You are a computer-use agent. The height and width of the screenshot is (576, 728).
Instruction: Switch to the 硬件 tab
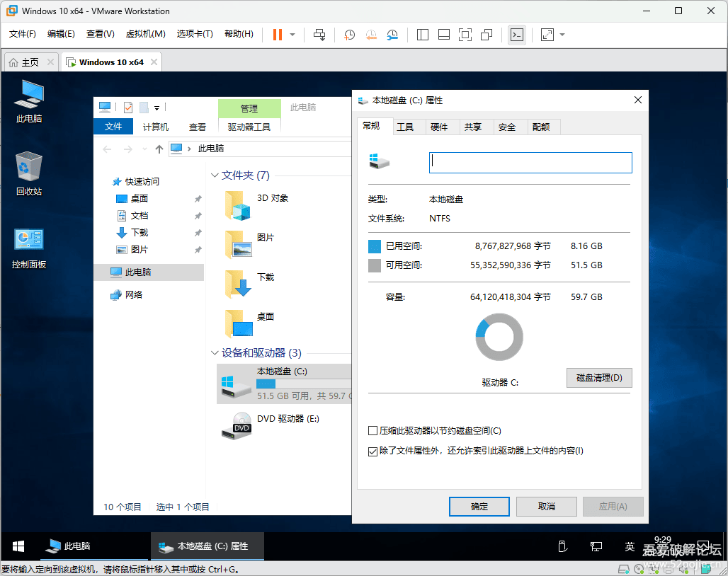(440, 127)
